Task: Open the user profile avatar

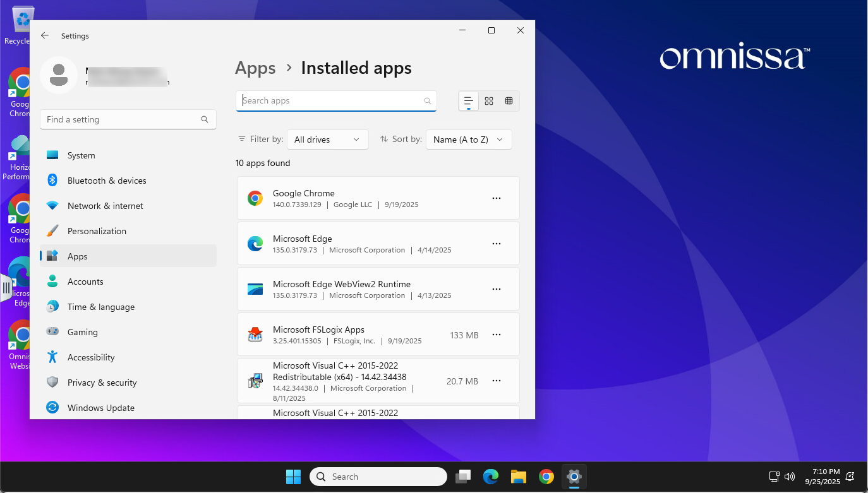Action: [x=58, y=75]
